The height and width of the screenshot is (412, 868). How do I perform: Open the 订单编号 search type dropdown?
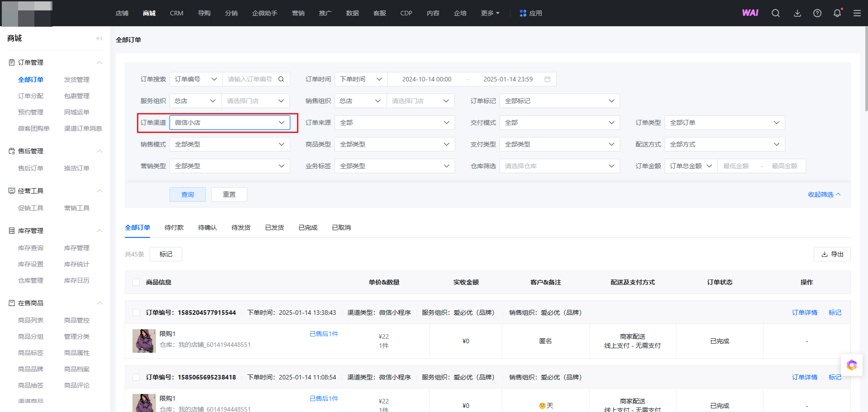point(196,79)
